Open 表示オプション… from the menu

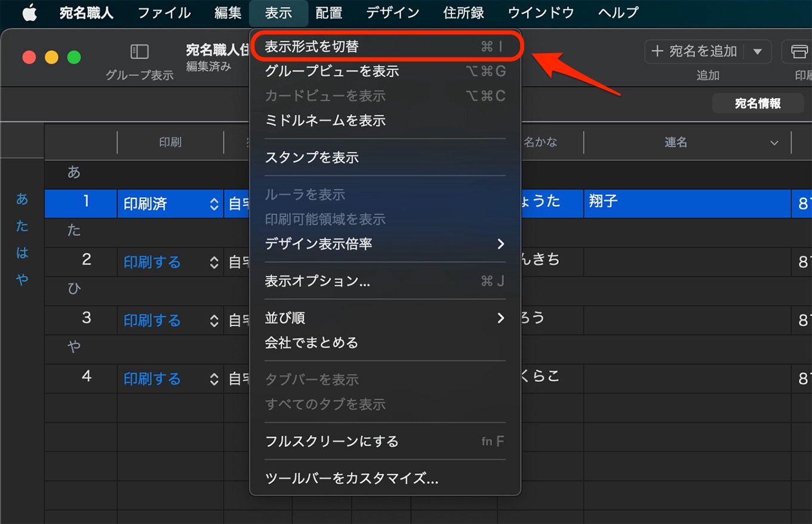pos(385,281)
